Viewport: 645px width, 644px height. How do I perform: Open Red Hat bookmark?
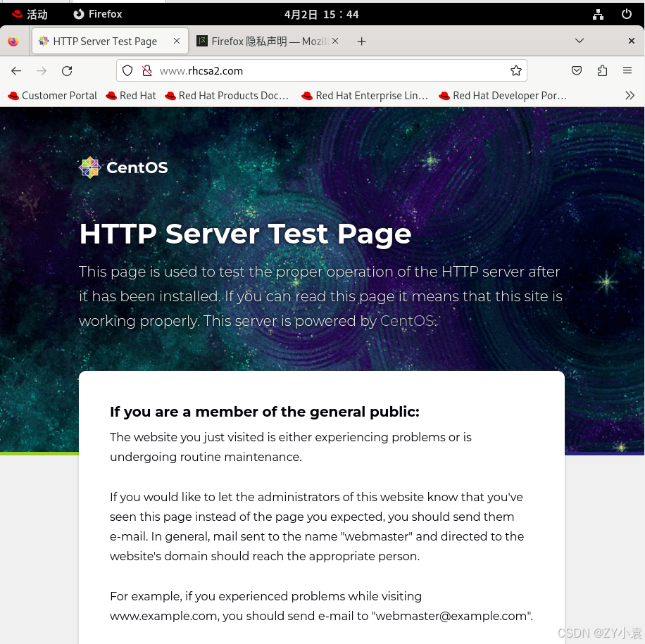[131, 96]
